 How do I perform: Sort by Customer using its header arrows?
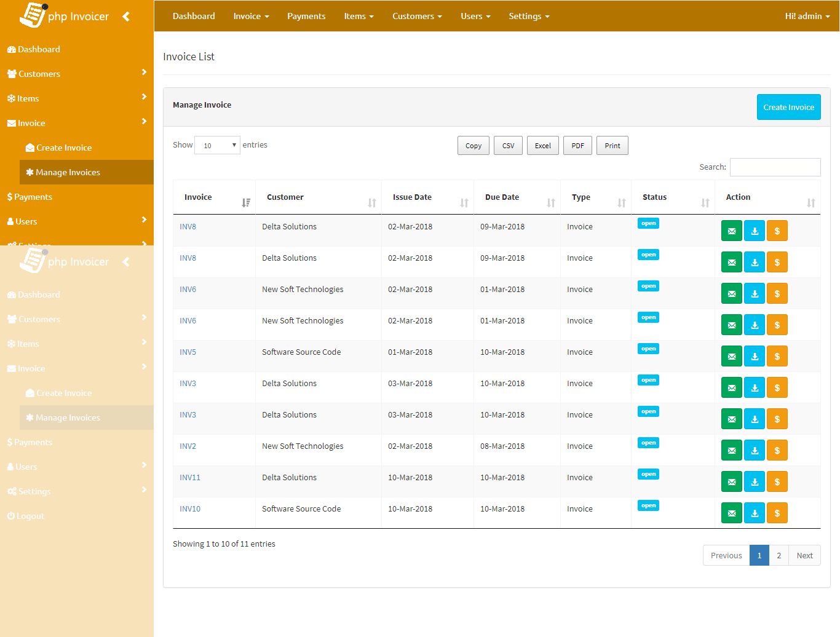371,202
